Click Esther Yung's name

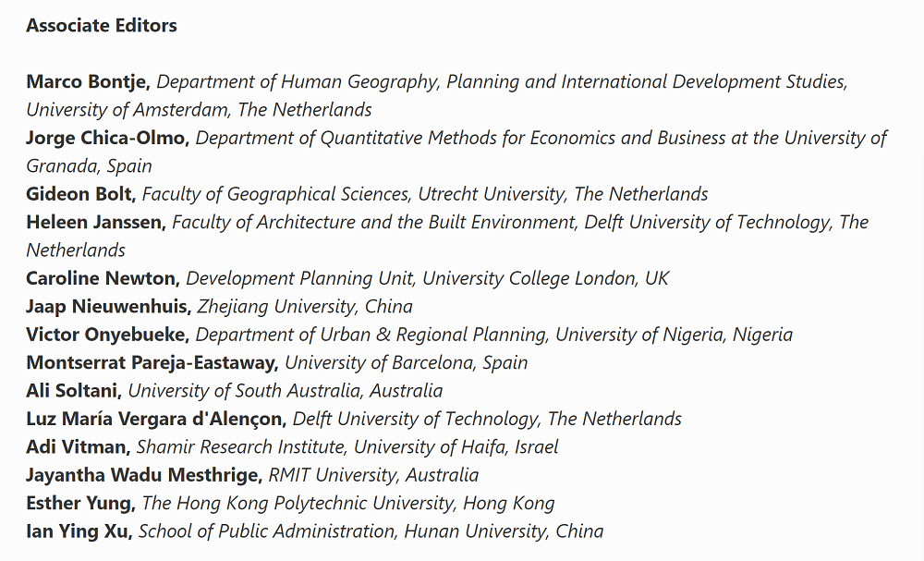80,504
